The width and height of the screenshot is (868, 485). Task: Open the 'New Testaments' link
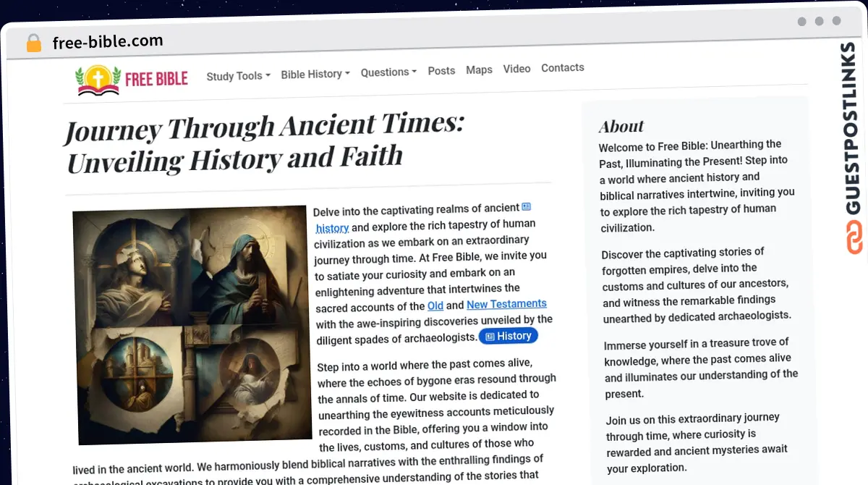coord(506,304)
